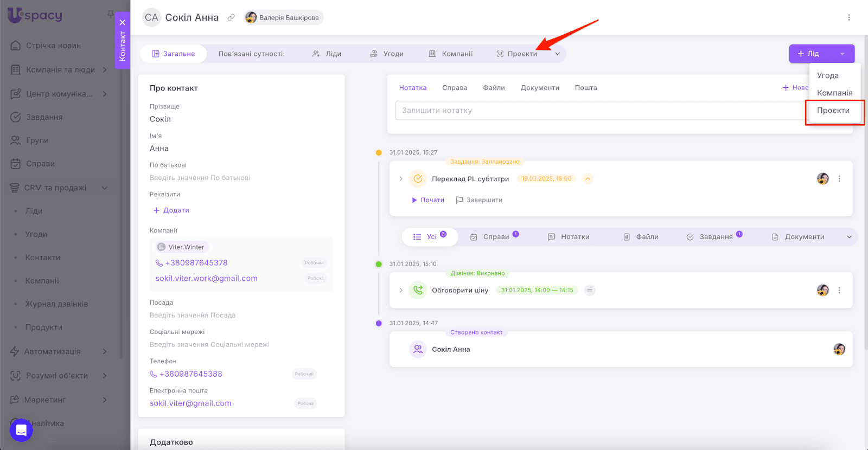The image size is (868, 450).
Task: Click the priority arrow badge on Переклад PL субтитри
Action: coord(588,178)
